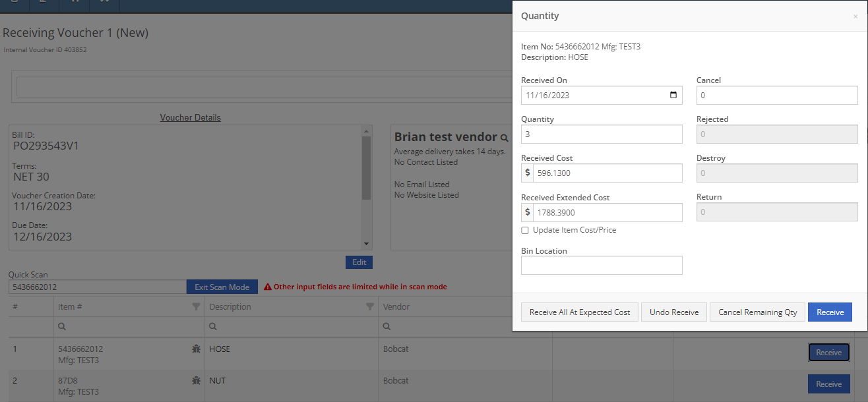Click item number 87D8 in the table
This screenshot has width=868, height=402.
(69, 380)
